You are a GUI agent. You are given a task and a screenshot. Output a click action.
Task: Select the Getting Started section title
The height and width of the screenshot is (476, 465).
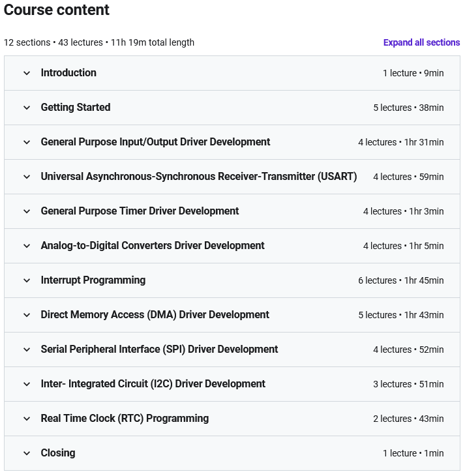point(76,108)
